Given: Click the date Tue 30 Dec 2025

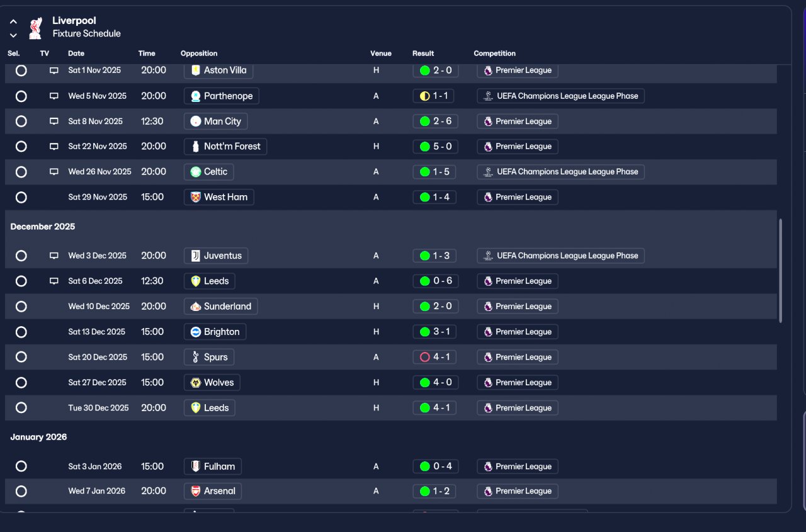Looking at the screenshot, I should tap(98, 408).
